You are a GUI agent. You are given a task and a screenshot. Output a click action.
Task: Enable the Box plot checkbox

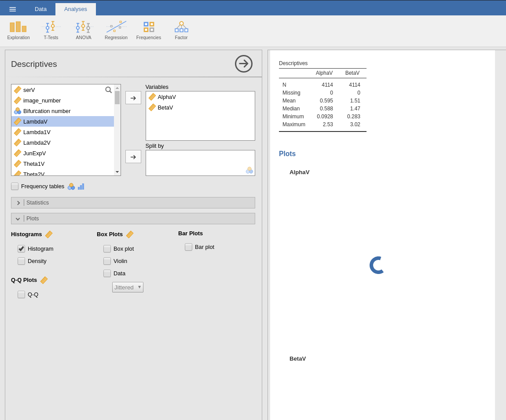point(107,249)
